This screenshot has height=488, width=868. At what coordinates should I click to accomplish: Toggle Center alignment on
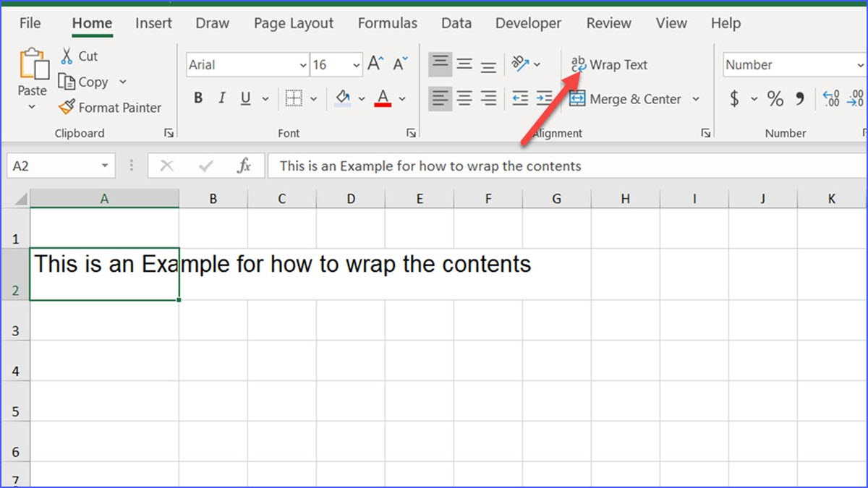tap(464, 99)
